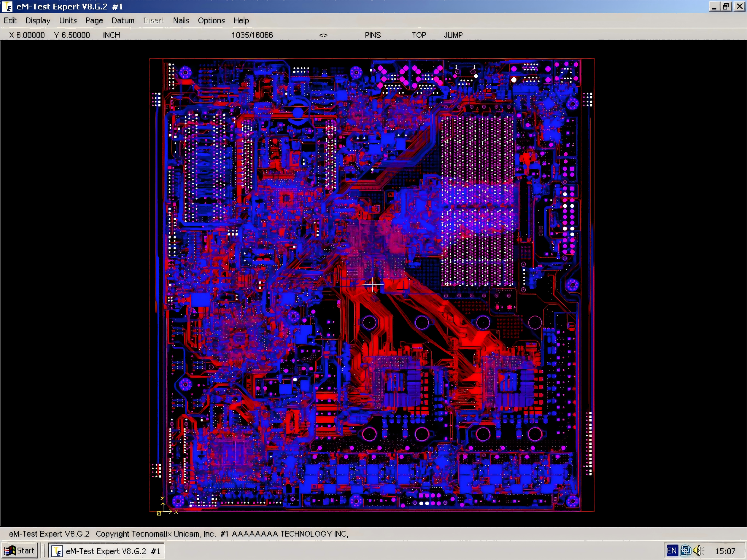Click the PINS mode indicator
The width and height of the screenshot is (747, 560).
[x=373, y=35]
